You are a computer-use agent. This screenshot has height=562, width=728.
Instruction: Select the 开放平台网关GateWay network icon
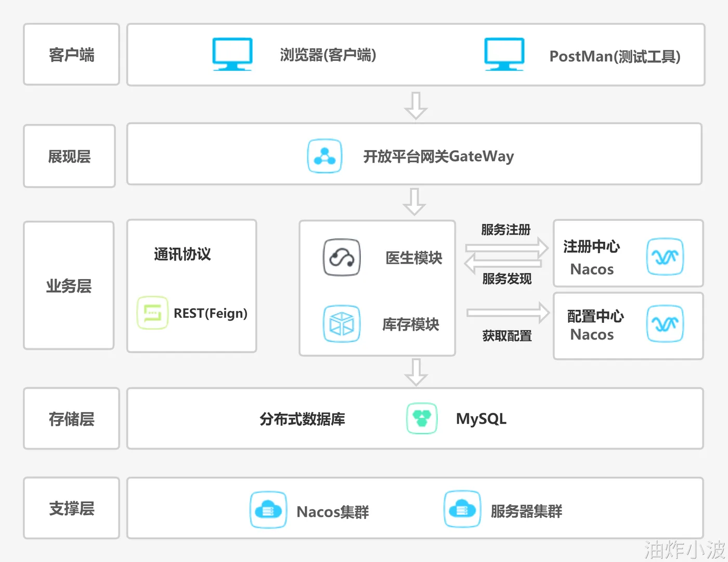pos(324,155)
